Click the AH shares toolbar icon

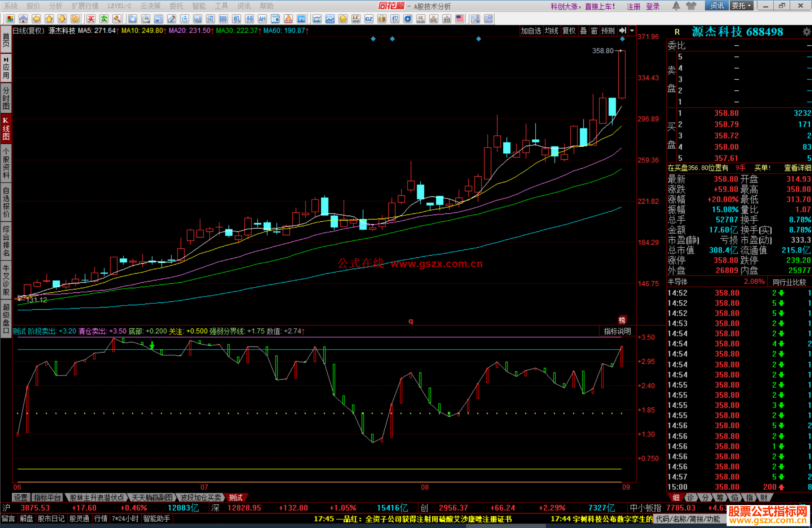(262, 19)
